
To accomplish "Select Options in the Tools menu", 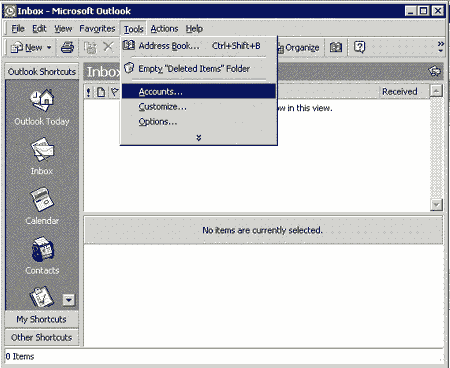I will 199,122.
